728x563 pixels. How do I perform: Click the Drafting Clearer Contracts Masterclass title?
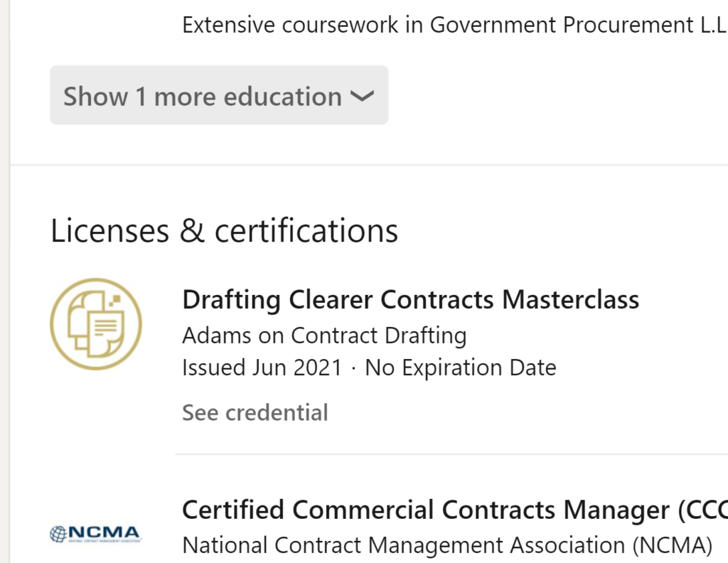coord(411,299)
